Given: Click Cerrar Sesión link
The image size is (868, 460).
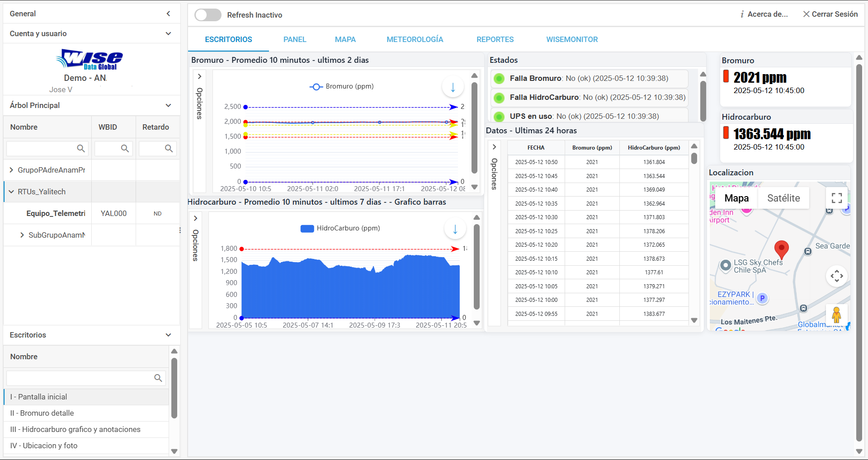Looking at the screenshot, I should (x=835, y=14).
